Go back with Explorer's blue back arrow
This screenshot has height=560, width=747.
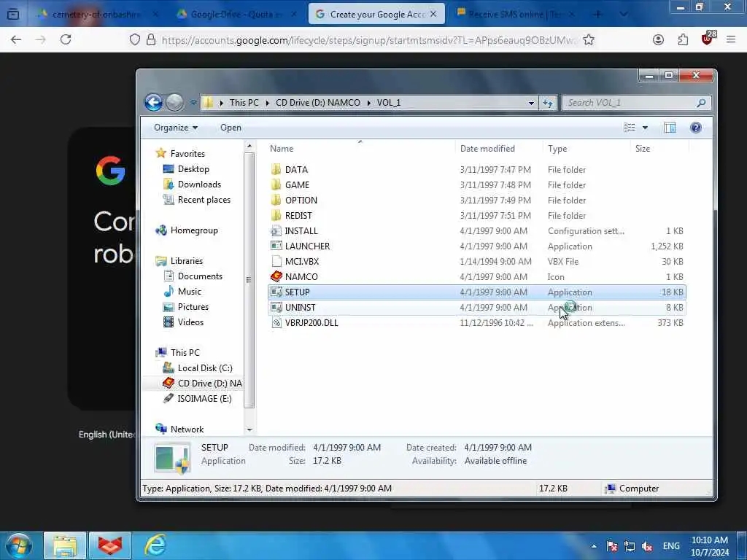pyautogui.click(x=153, y=102)
